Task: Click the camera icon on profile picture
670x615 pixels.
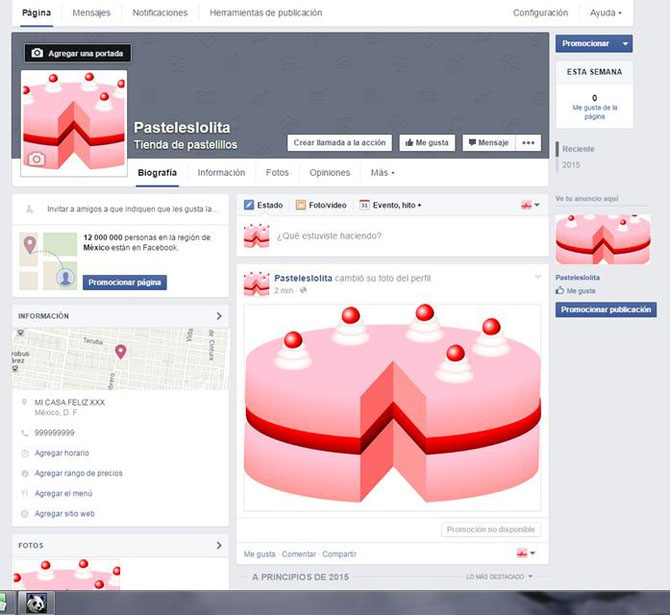Action: 36,159
